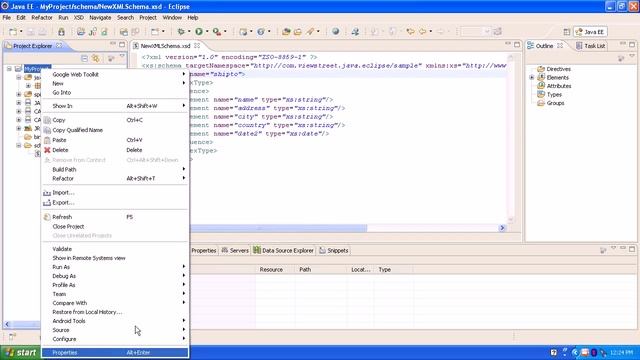640x360 pixels.
Task: Click the Run External Tools toolbar icon
Action: (216, 31)
